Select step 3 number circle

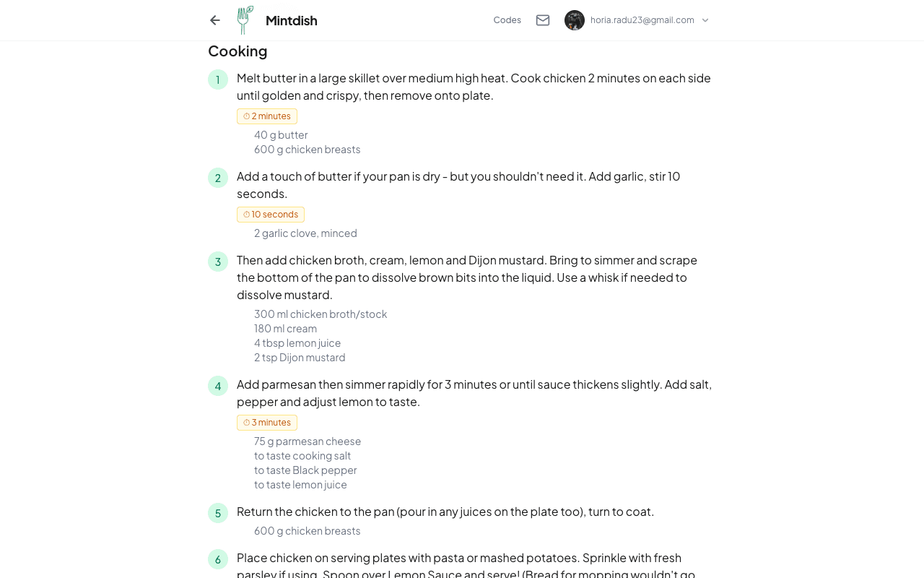pyautogui.click(x=218, y=262)
